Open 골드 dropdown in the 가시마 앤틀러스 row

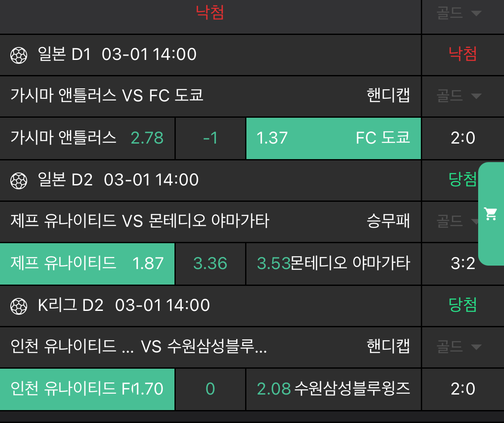pyautogui.click(x=458, y=96)
